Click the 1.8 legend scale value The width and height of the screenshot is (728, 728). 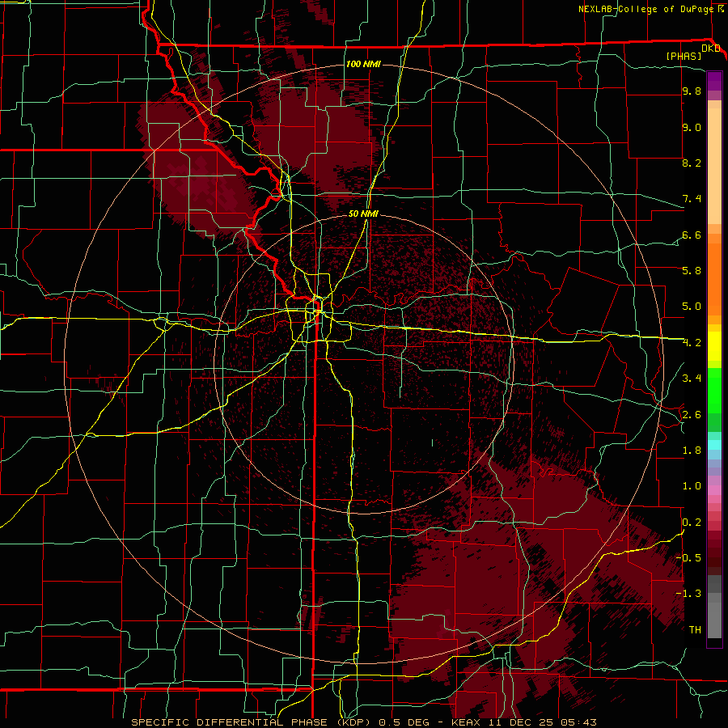click(x=692, y=451)
